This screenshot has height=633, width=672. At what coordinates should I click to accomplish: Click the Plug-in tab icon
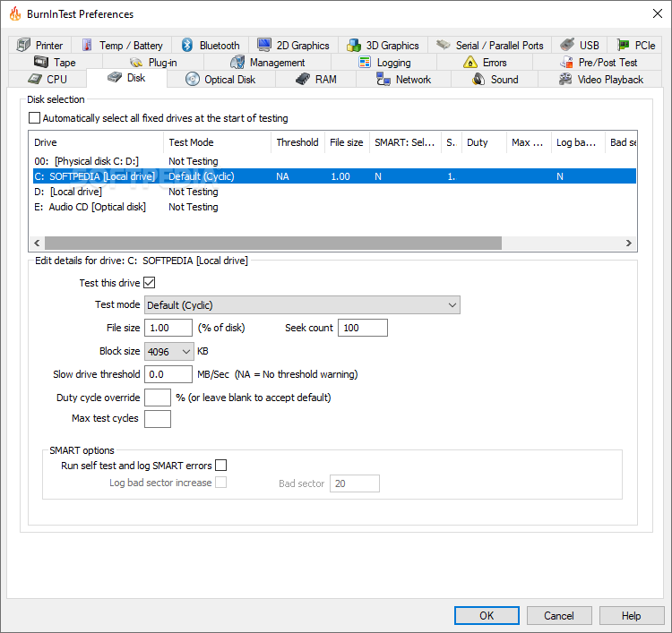click(136, 63)
